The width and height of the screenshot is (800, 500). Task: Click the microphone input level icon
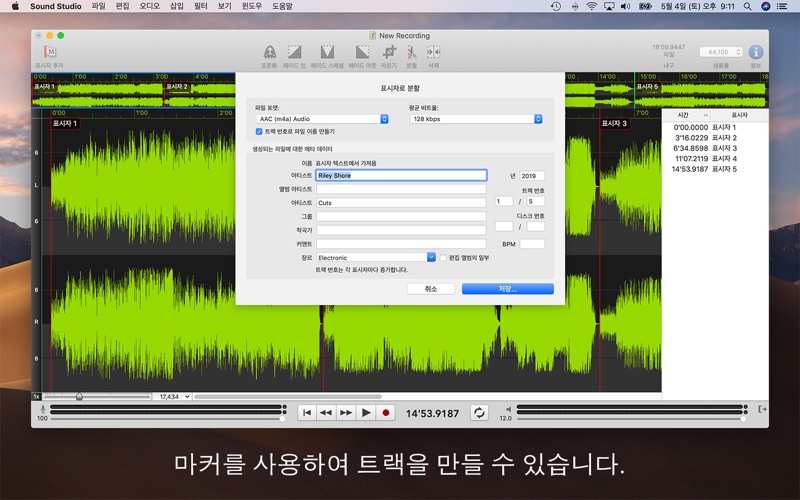[43, 409]
